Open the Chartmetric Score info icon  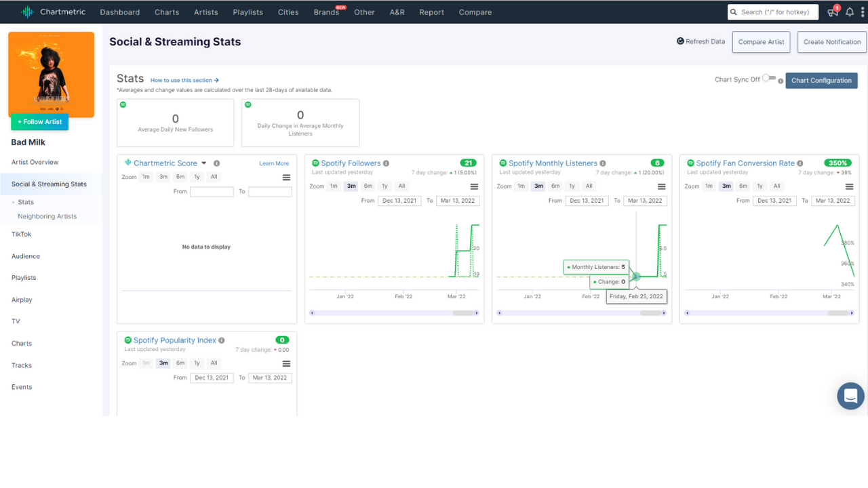click(217, 163)
